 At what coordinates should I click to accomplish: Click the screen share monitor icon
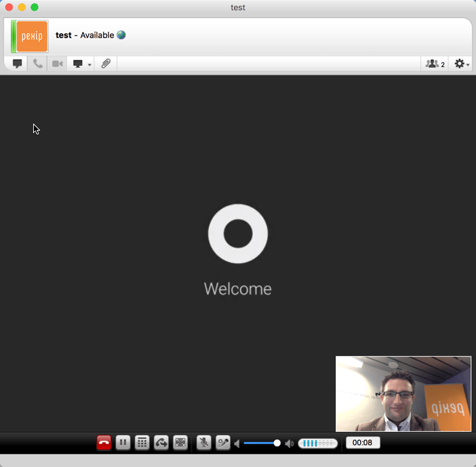(78, 64)
